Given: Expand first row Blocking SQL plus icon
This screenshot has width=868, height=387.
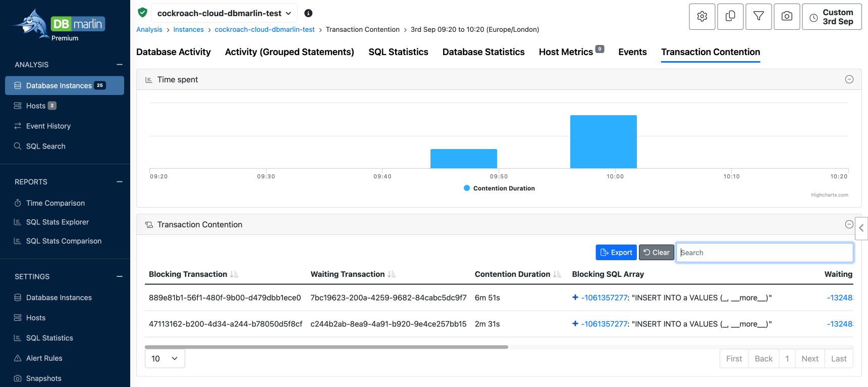Looking at the screenshot, I should click(x=575, y=297).
